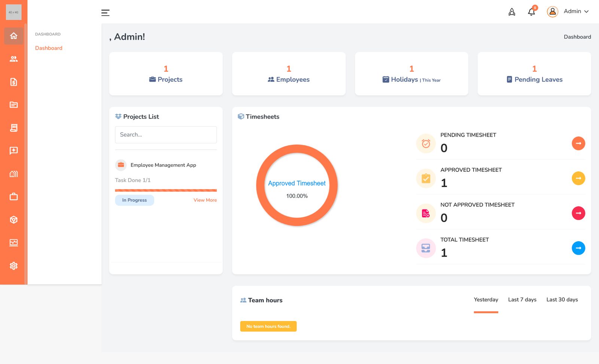
Task: Click Employee Management App briefcase icon
Action: point(121,165)
